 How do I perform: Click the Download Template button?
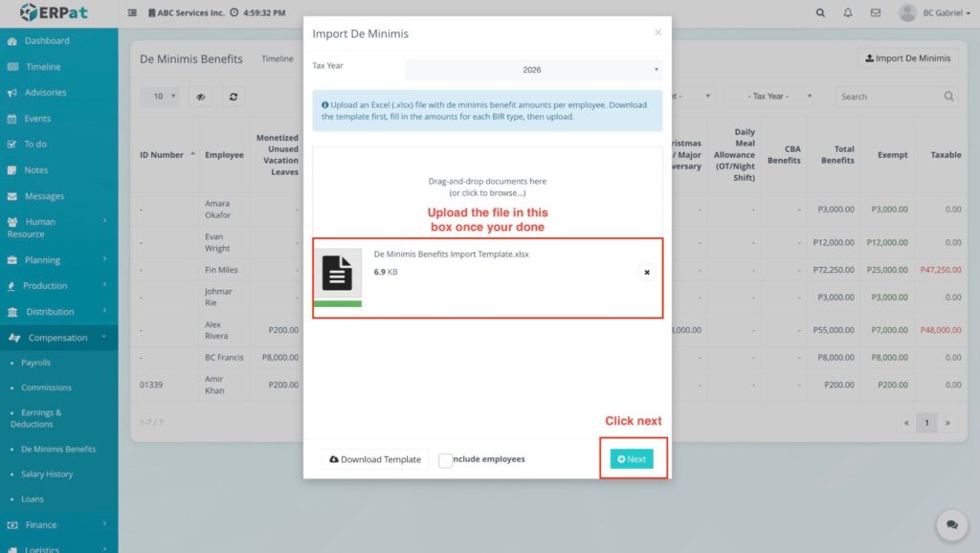[375, 459]
